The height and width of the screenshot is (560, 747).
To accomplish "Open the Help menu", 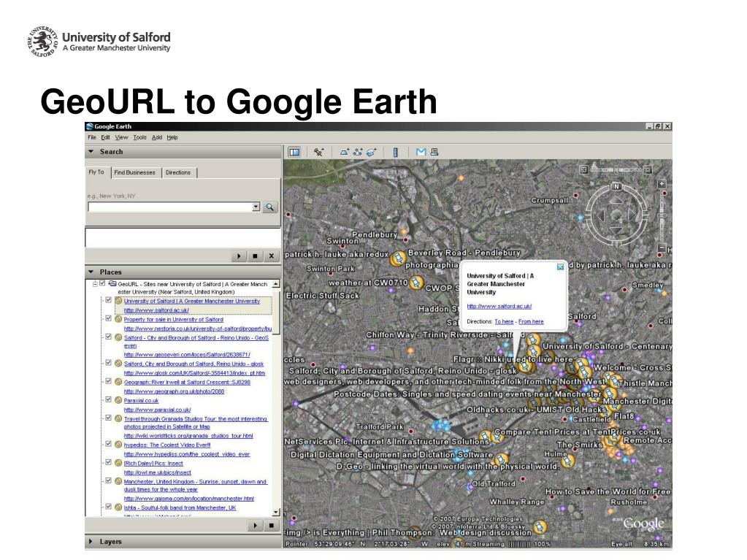I will (172, 137).
